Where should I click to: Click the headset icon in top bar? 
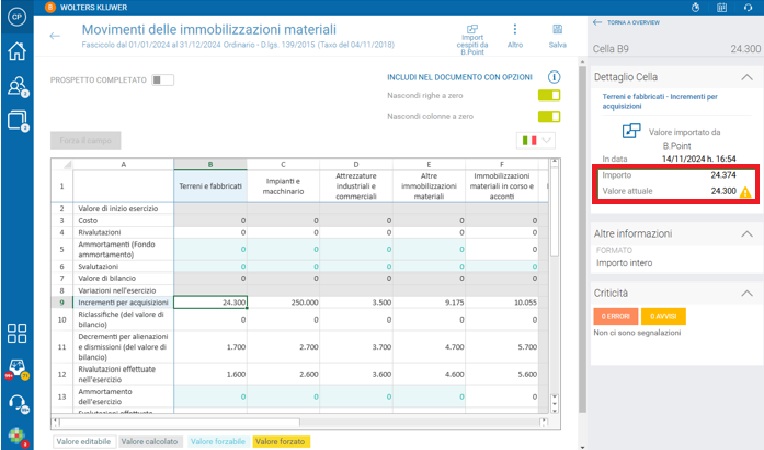pyautogui.click(x=748, y=7)
